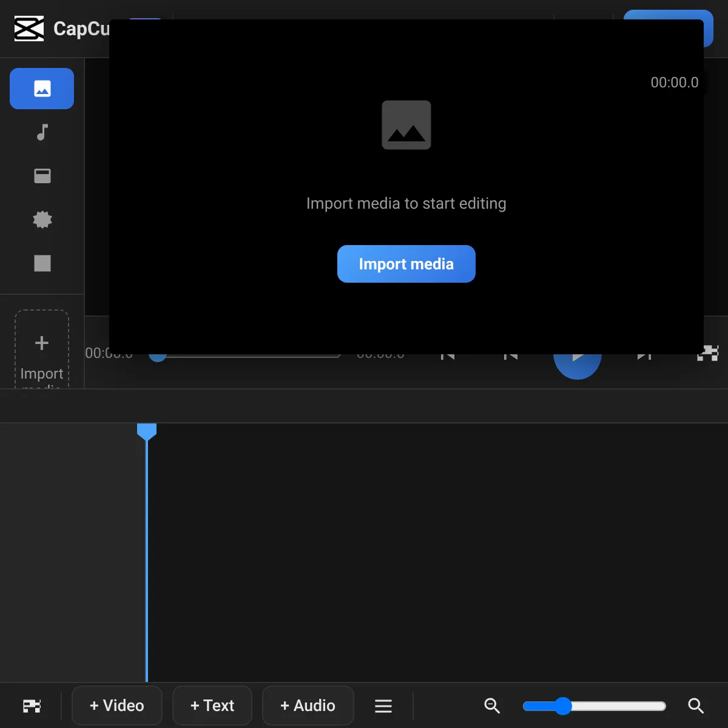Click the image placeholder icon in the preview
Screen dimensions: 728x728
pos(406,125)
